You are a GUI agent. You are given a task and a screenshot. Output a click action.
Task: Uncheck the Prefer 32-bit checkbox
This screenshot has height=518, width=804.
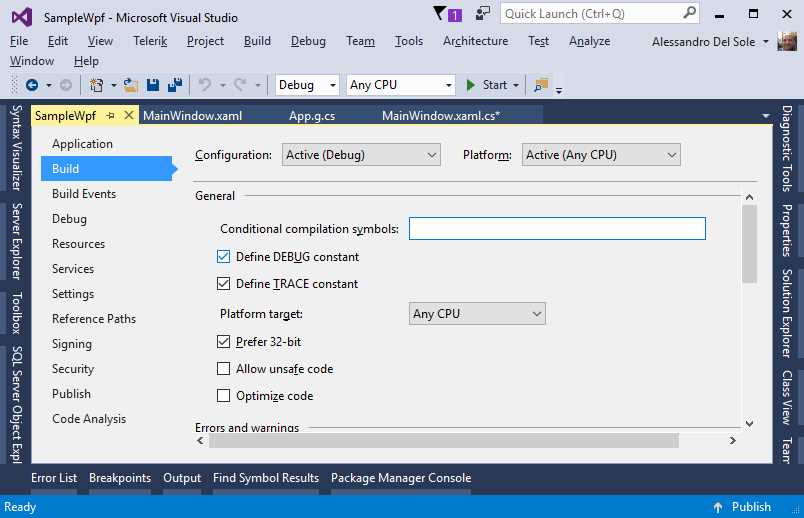pyautogui.click(x=224, y=342)
